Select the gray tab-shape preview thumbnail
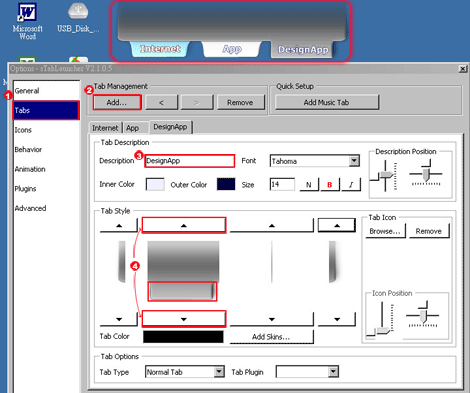This screenshot has width=470, height=393. click(x=182, y=291)
